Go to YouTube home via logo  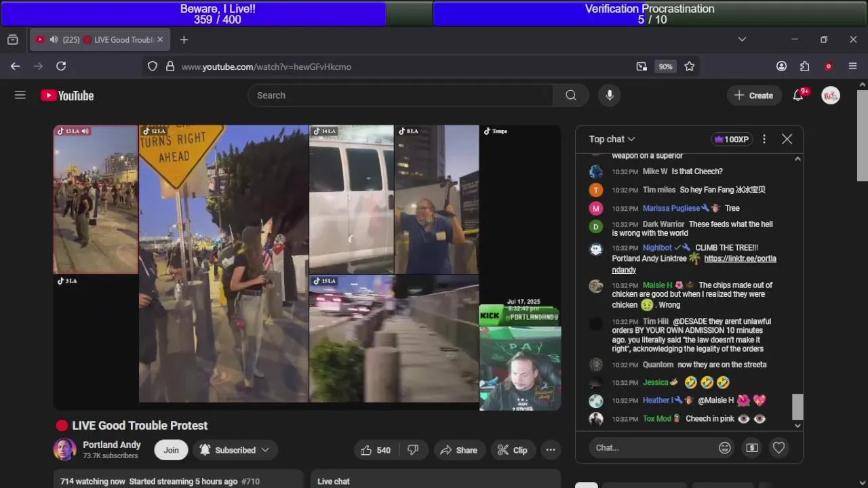[67, 96]
